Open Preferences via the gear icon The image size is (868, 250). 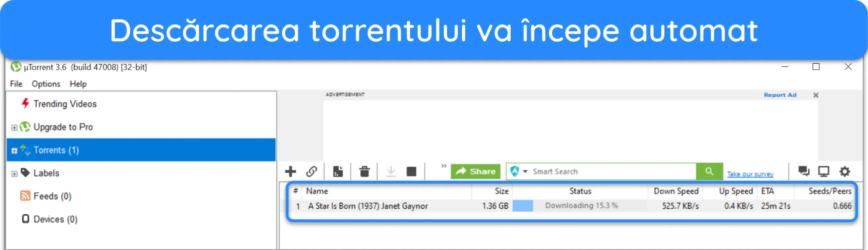[x=845, y=171]
